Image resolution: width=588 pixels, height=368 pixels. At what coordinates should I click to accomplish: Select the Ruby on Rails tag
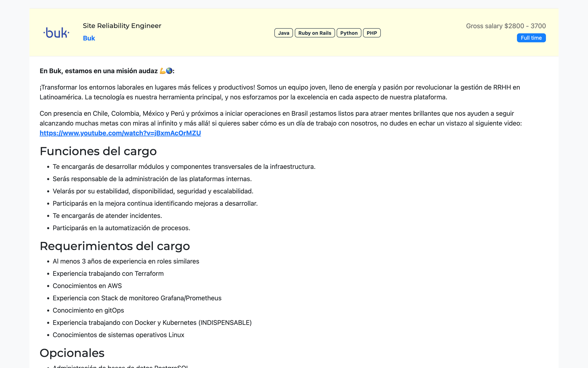[x=315, y=33]
